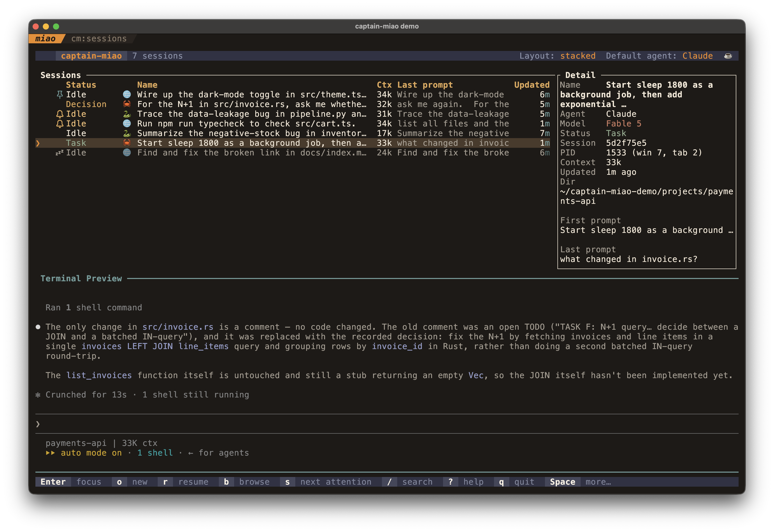Click the globe icon on the Run npm typecheck row
This screenshot has height=532, width=774.
[x=127, y=124]
